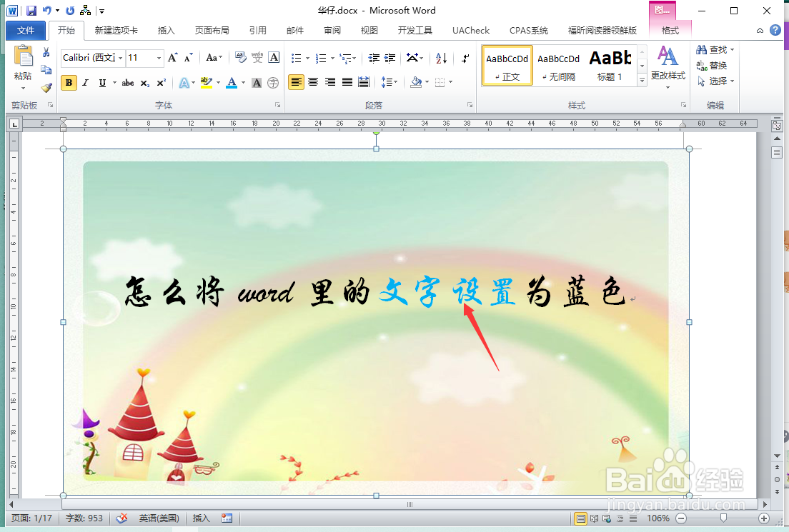Apply the 正文 Normal style
The height and width of the screenshot is (532, 789).
point(507,66)
